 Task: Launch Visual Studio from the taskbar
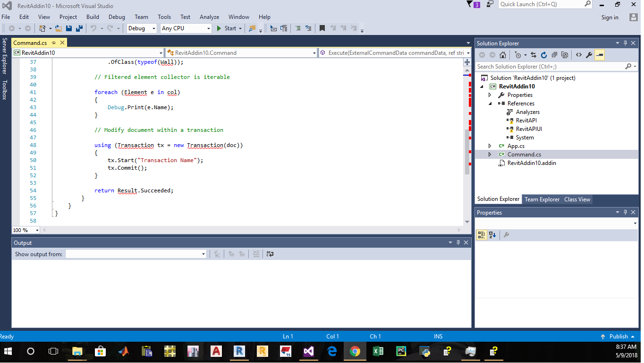(x=308, y=352)
